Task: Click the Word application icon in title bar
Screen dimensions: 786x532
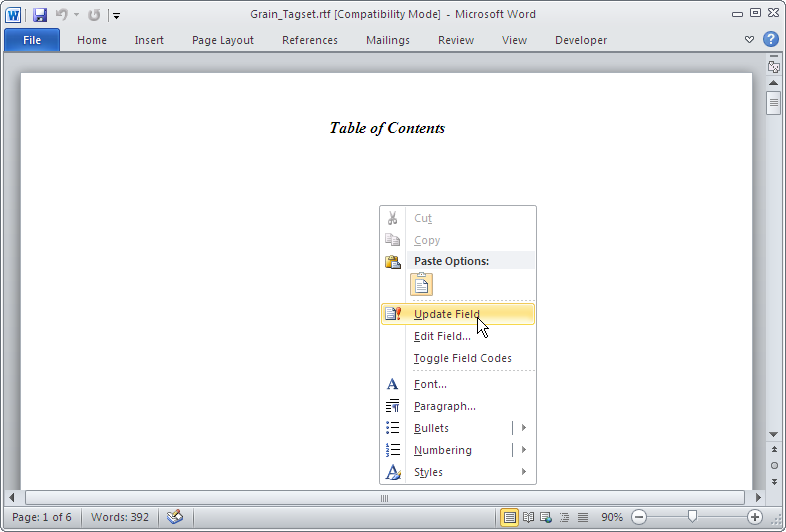Action: (13, 15)
